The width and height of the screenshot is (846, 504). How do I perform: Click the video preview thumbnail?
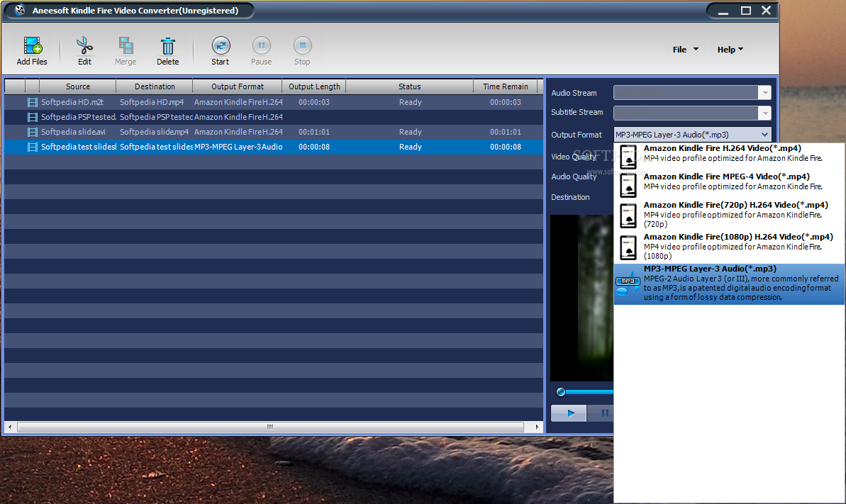581,298
